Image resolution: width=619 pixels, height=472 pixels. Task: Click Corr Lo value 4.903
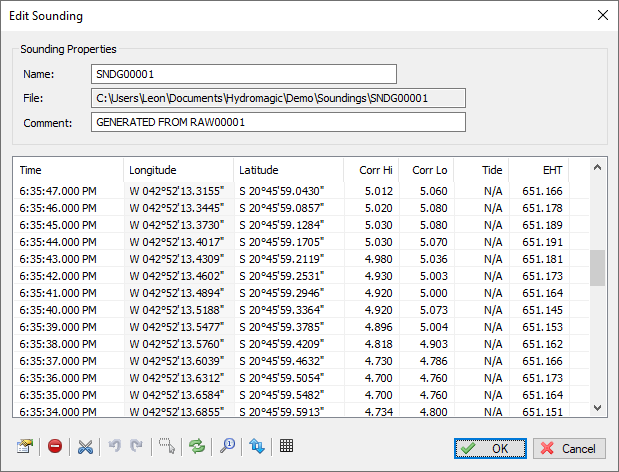click(433, 344)
